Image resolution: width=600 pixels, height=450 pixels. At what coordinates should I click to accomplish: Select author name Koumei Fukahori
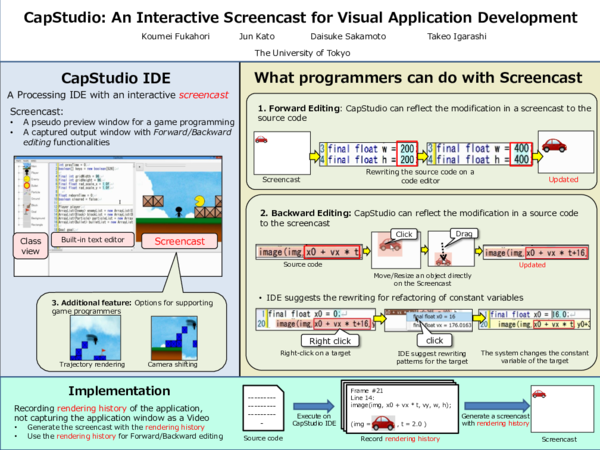tap(176, 36)
